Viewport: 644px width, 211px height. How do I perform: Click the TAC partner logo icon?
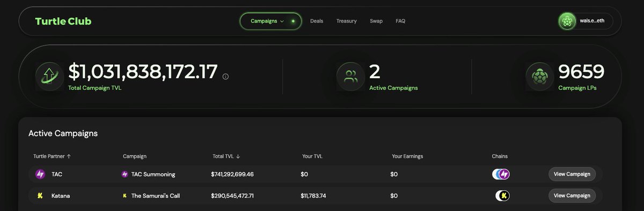click(x=40, y=174)
